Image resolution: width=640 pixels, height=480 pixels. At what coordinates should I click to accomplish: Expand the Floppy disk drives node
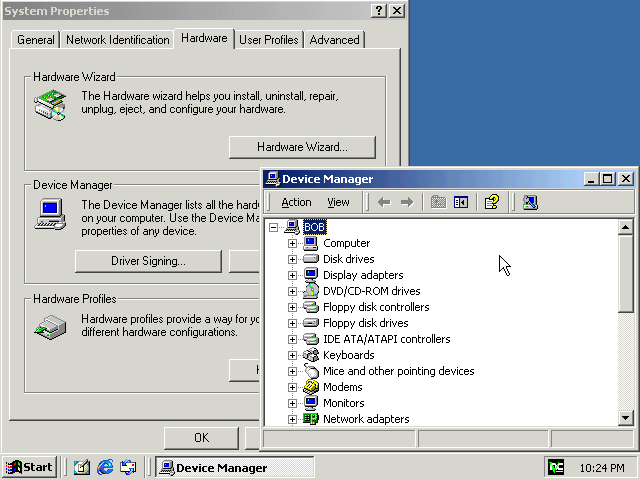coord(292,323)
